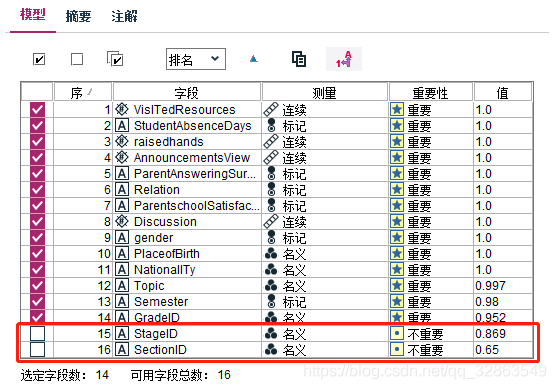Click string type icon beside gender
The image size is (556, 389).
122,238
